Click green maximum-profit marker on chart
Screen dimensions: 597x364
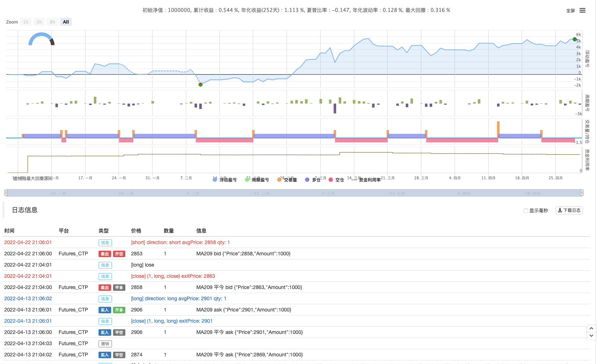pyautogui.click(x=575, y=39)
